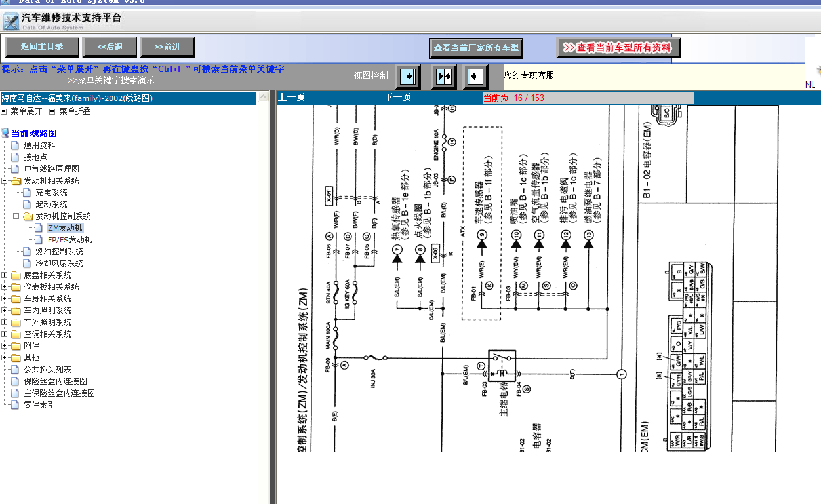The image size is (821, 504).
Task: Click the 通用资料 tree label
Action: pos(39,145)
